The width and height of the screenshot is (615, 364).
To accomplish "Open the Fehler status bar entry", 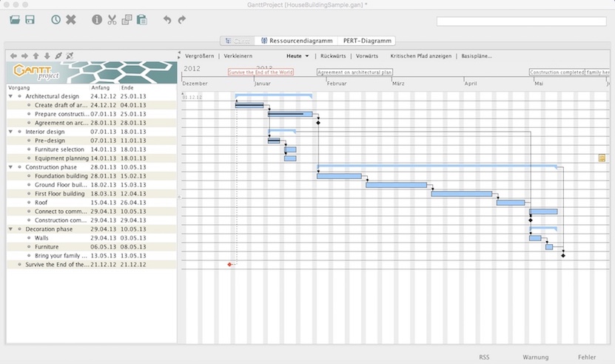I will coord(587,357).
